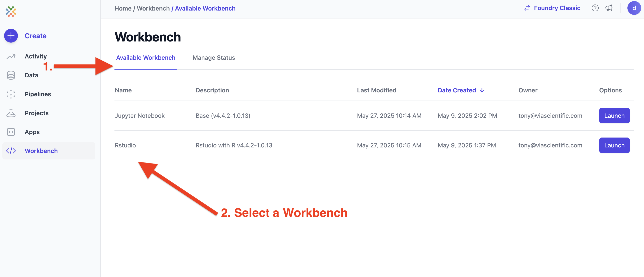Select the Available Workbench tab
The height and width of the screenshot is (277, 644).
145,58
